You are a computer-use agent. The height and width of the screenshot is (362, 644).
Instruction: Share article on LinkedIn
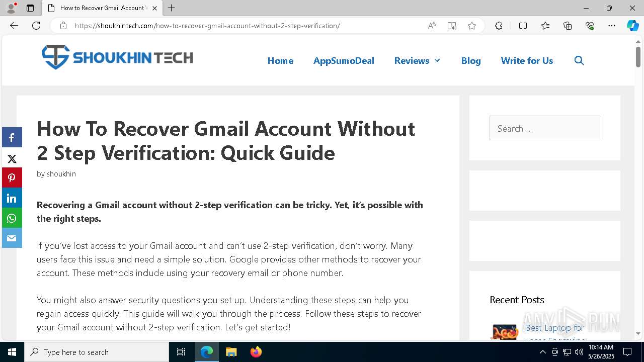coord(12,198)
